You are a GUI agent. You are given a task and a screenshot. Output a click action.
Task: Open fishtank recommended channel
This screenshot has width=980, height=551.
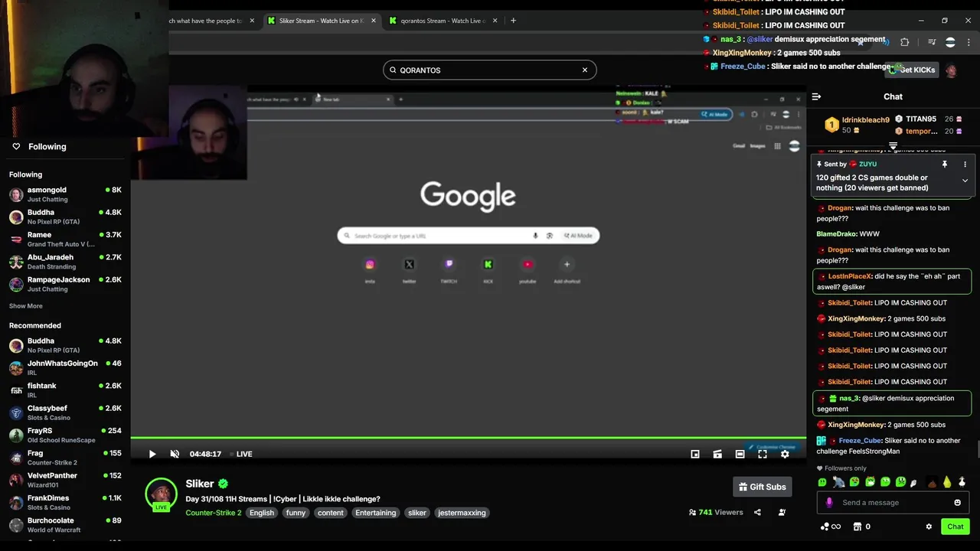pos(65,390)
